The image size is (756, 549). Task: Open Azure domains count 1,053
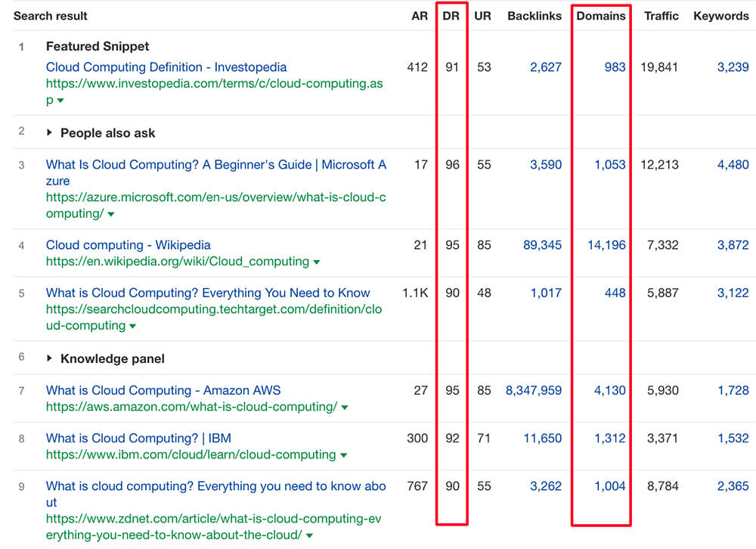coord(610,165)
